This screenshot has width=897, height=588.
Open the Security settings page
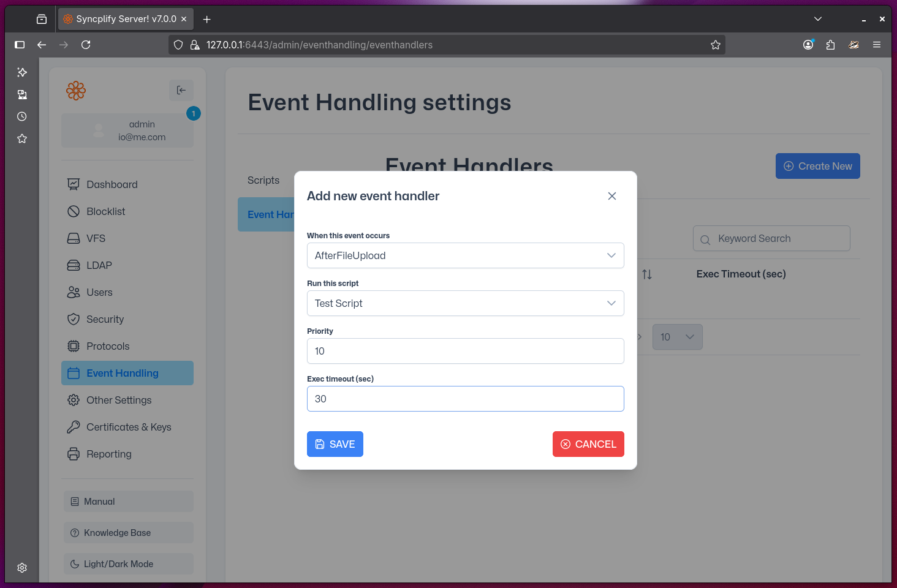pyautogui.click(x=104, y=318)
